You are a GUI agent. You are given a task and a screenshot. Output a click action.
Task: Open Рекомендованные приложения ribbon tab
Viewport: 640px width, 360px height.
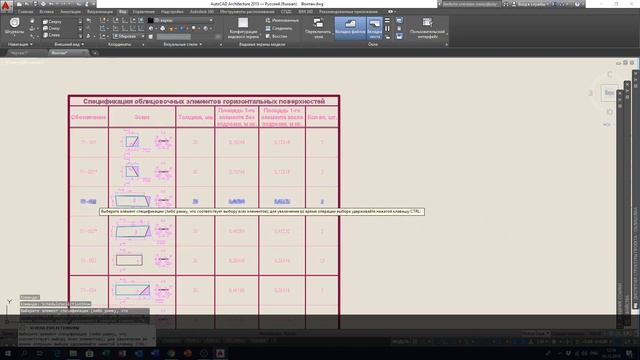pyautogui.click(x=349, y=12)
